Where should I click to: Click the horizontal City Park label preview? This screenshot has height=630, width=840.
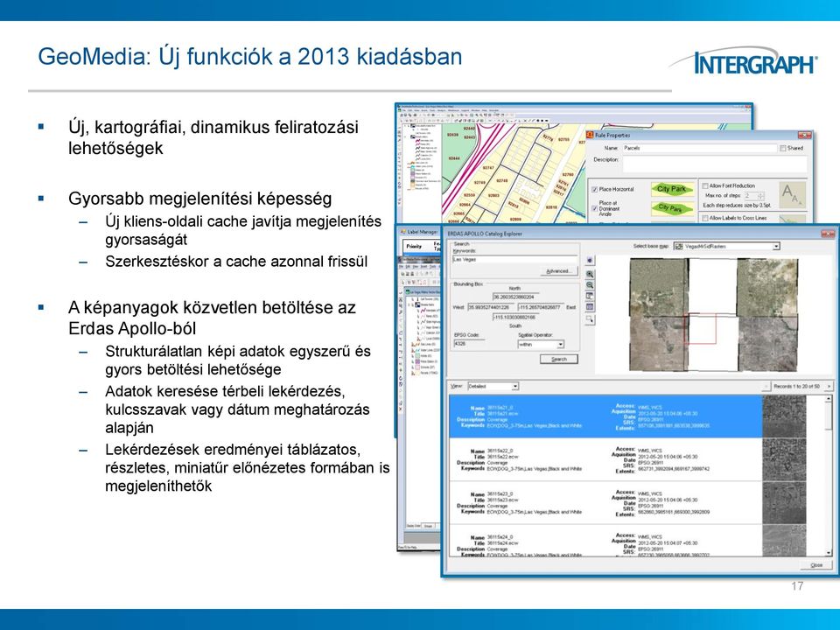tap(672, 189)
